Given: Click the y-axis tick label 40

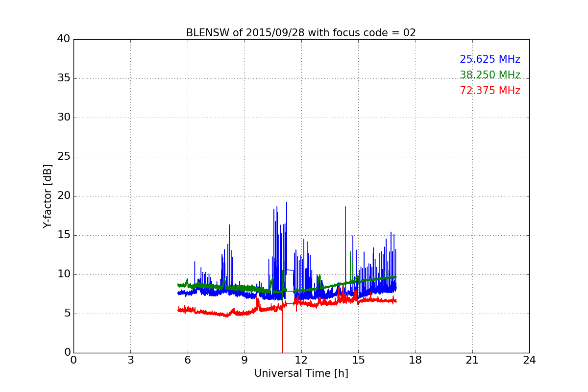Looking at the screenshot, I should click(x=63, y=39).
